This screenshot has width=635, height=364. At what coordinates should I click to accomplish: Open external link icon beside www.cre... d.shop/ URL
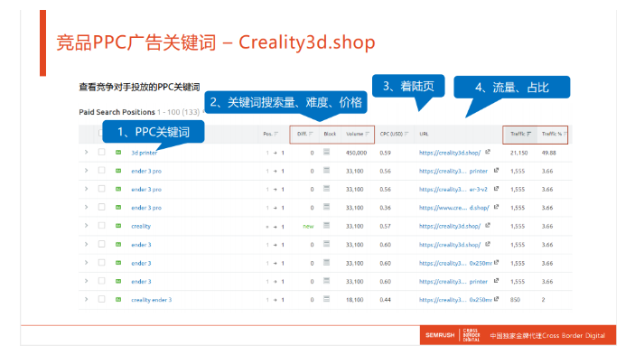[x=496, y=207]
